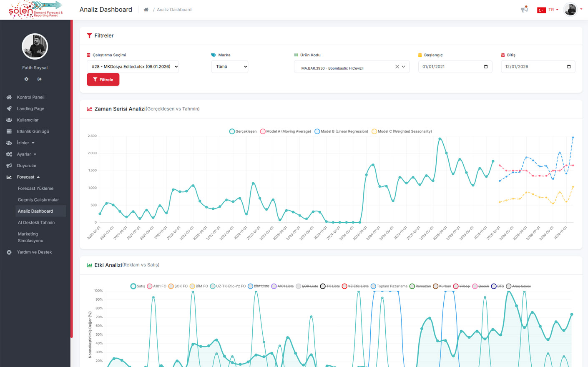The image size is (588, 367).
Task: Click the Filtreler panel heading
Action: [104, 36]
